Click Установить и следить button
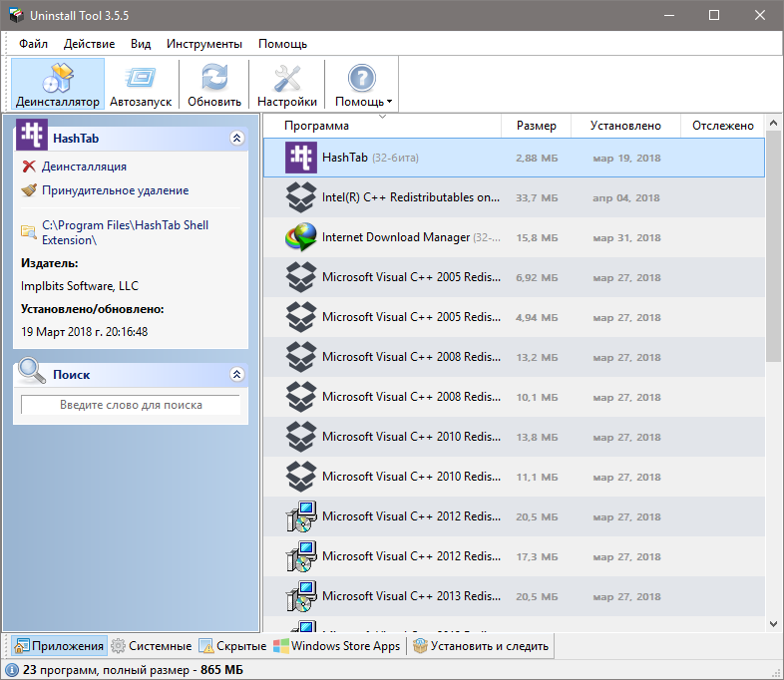 481,646
